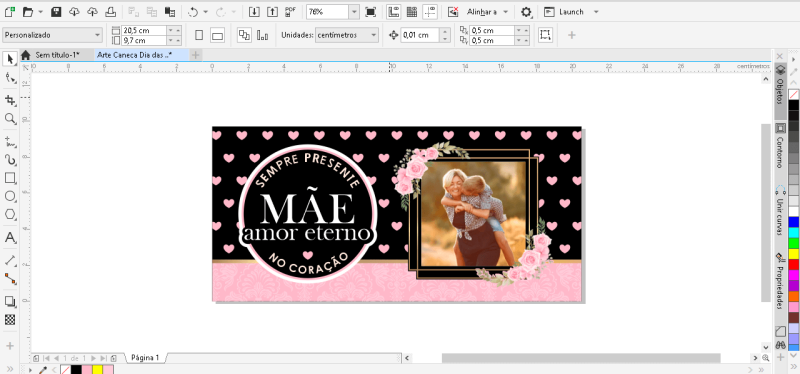Image resolution: width=800 pixels, height=374 pixels.
Task: Click the full-screen preview icon
Action: [370, 11]
